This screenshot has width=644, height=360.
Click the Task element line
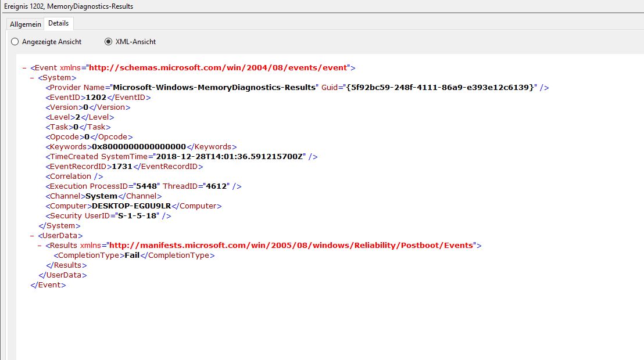[x=78, y=127]
